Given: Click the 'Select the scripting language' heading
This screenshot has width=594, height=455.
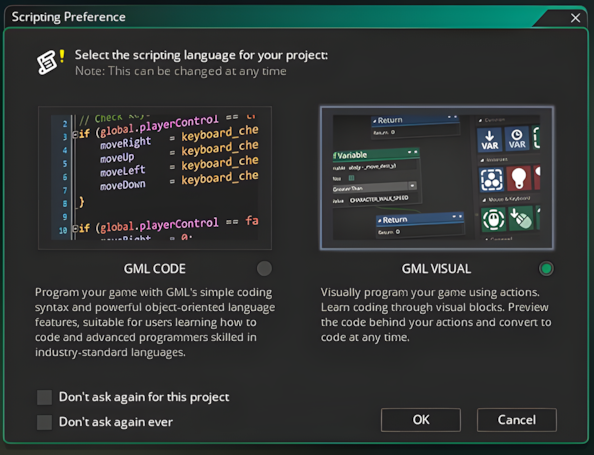Looking at the screenshot, I should pyautogui.click(x=201, y=55).
